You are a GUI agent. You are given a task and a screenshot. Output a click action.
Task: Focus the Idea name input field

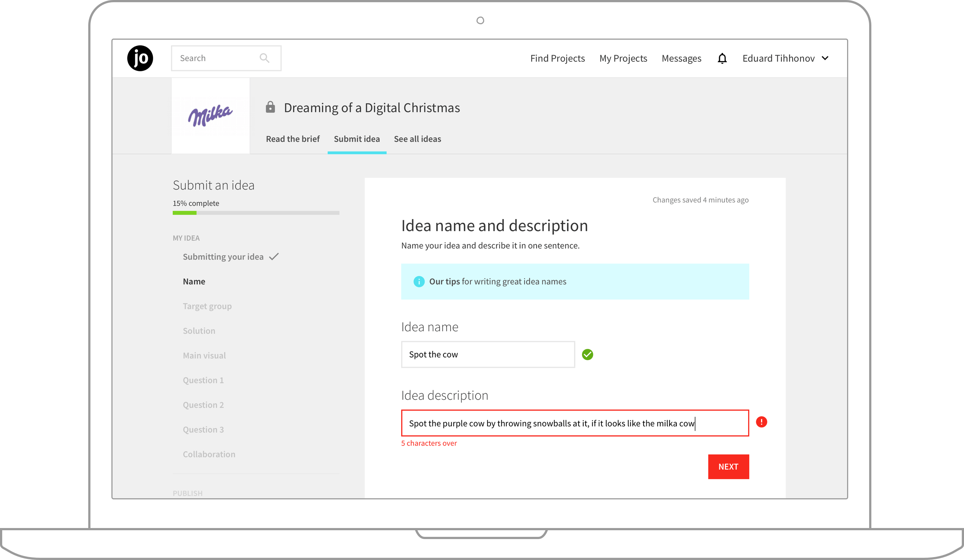click(x=488, y=355)
